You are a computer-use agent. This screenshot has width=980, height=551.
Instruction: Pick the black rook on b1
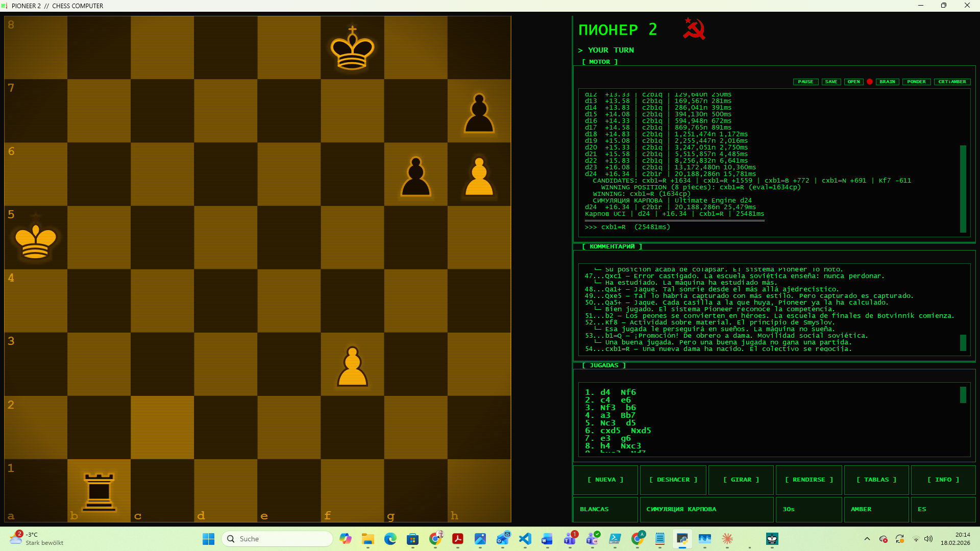pos(99,491)
